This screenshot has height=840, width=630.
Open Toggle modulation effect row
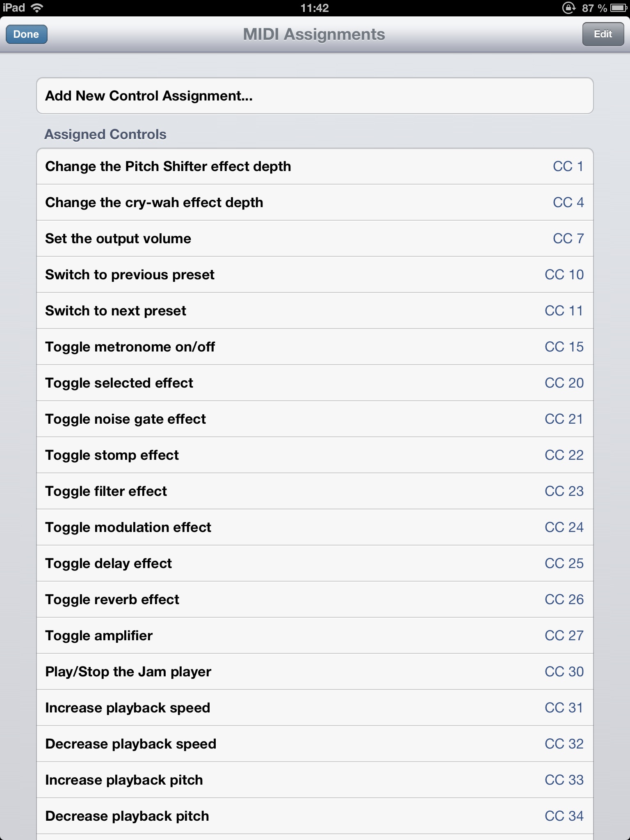[315, 527]
